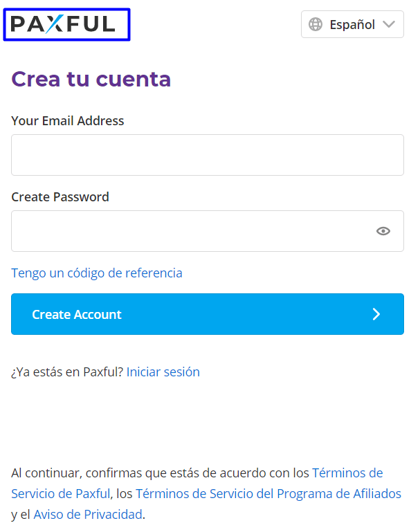Screen dimensions: 420x532
Task: Click the Paxful logo
Action: tap(63, 24)
